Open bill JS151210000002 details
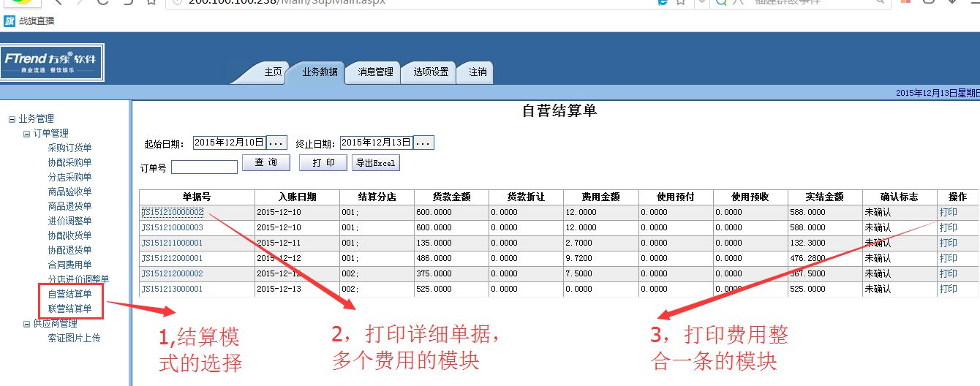The height and width of the screenshot is (386, 980). 172,212
